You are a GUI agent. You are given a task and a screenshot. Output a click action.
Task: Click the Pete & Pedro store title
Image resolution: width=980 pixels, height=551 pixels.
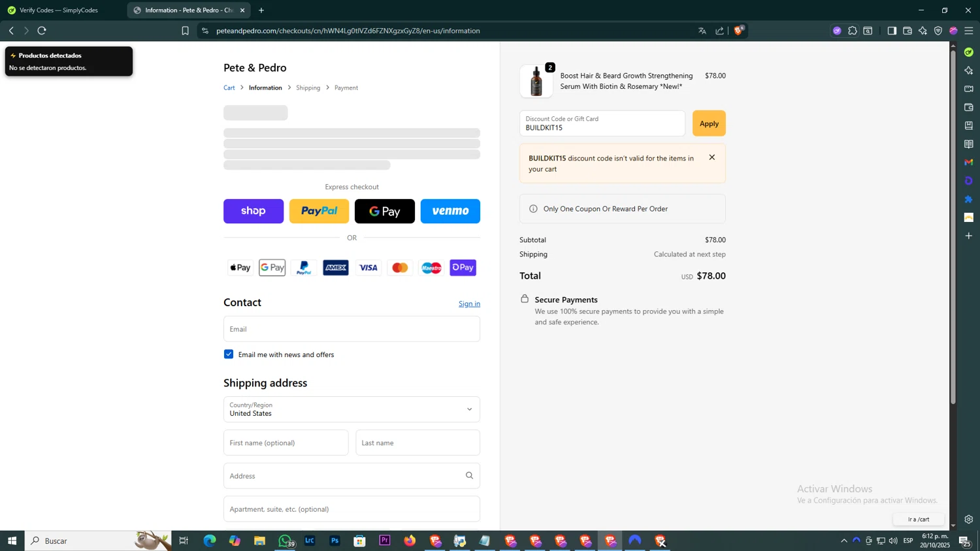[255, 68]
